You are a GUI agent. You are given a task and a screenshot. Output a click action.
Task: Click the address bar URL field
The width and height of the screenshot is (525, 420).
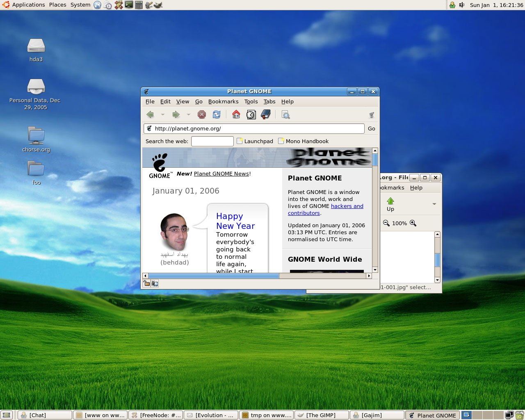click(254, 129)
